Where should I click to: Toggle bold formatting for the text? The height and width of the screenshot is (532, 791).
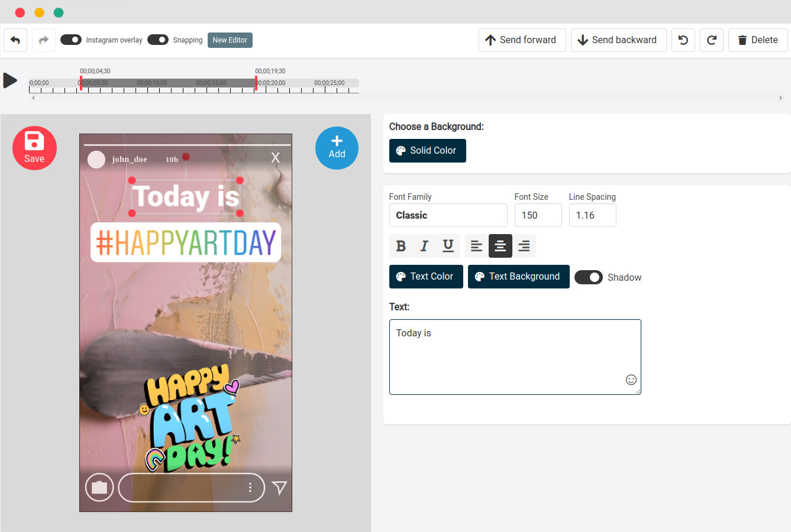[401, 245]
